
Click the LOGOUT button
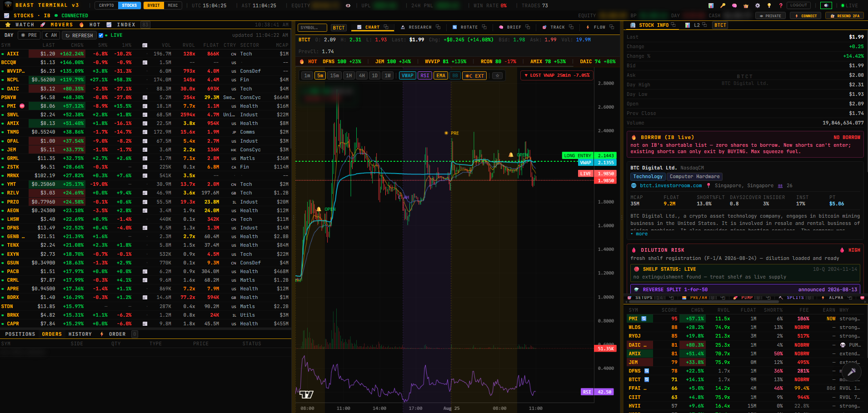tap(798, 5)
